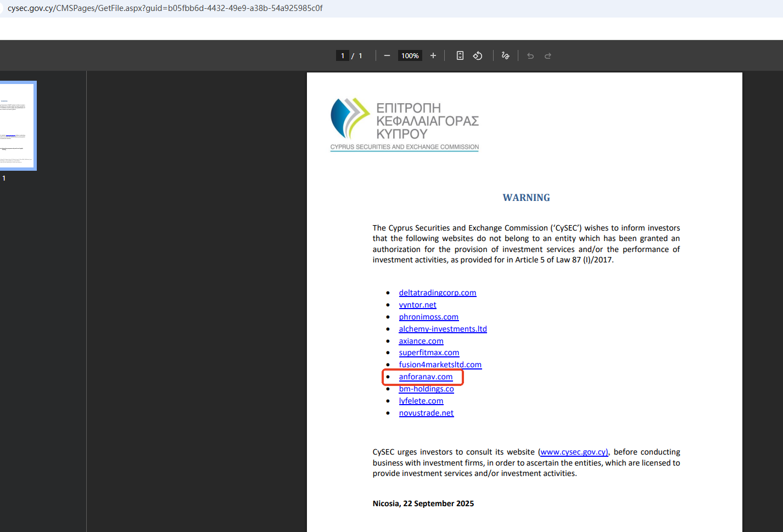Open the deltatradingcorp.com link
Screen dimensions: 783x532
tap(438, 293)
